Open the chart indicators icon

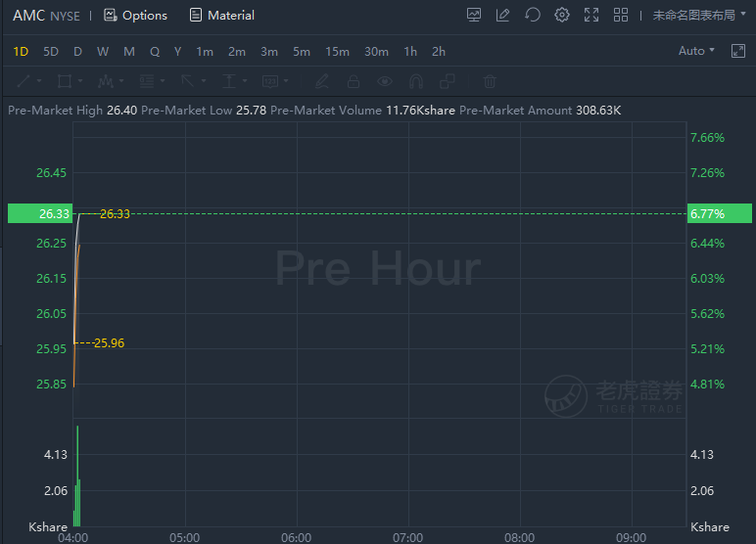pyautogui.click(x=474, y=15)
